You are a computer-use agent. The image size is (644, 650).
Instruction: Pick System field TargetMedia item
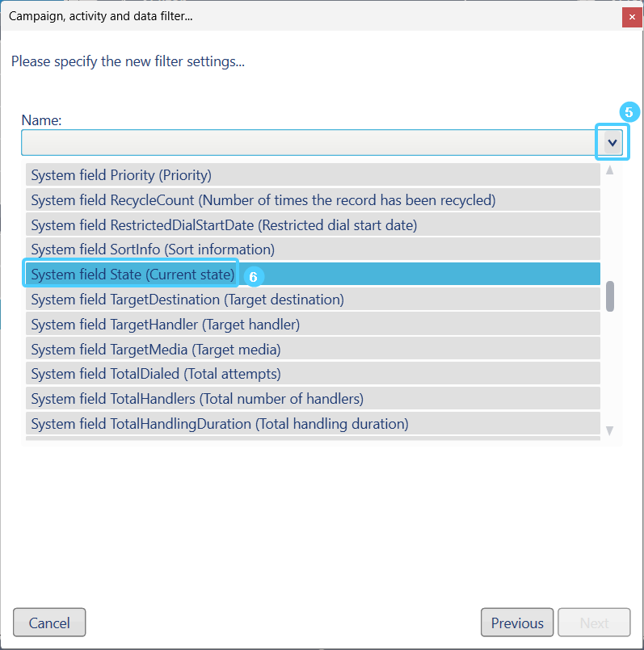coord(156,350)
